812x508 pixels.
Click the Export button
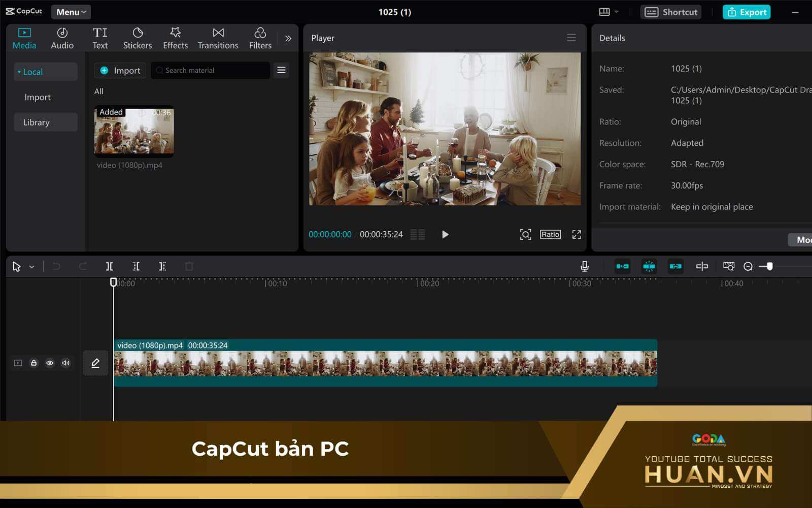(747, 12)
